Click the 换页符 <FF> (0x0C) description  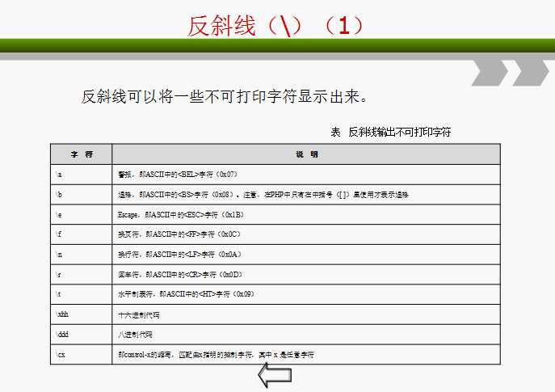[306, 234]
